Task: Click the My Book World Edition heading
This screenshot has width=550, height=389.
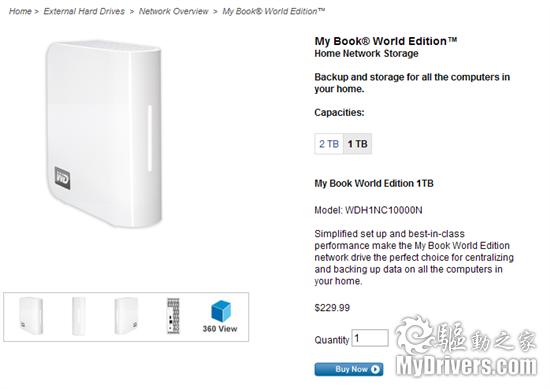Action: coord(386,41)
